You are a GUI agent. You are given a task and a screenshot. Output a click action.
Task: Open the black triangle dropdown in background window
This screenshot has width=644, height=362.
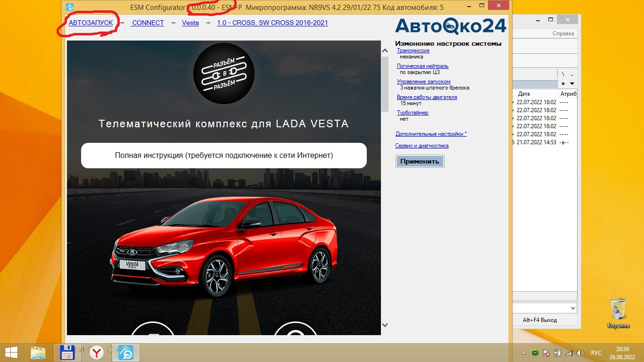[x=572, y=83]
